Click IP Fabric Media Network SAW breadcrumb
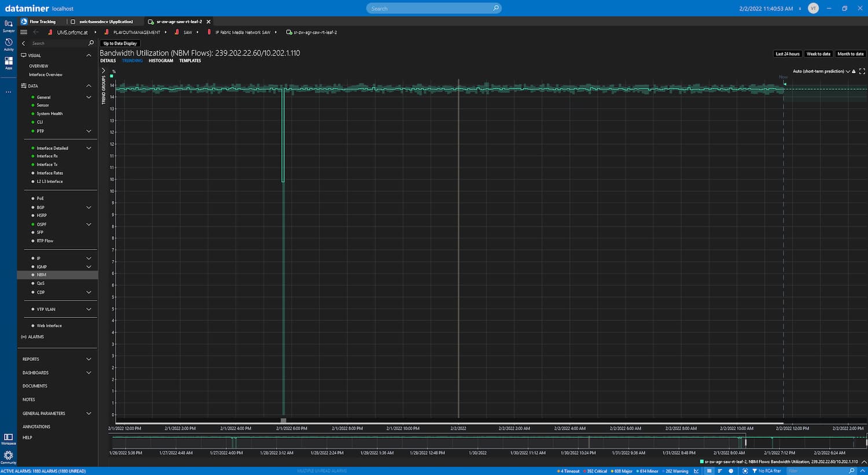The image size is (868, 475). [x=243, y=32]
